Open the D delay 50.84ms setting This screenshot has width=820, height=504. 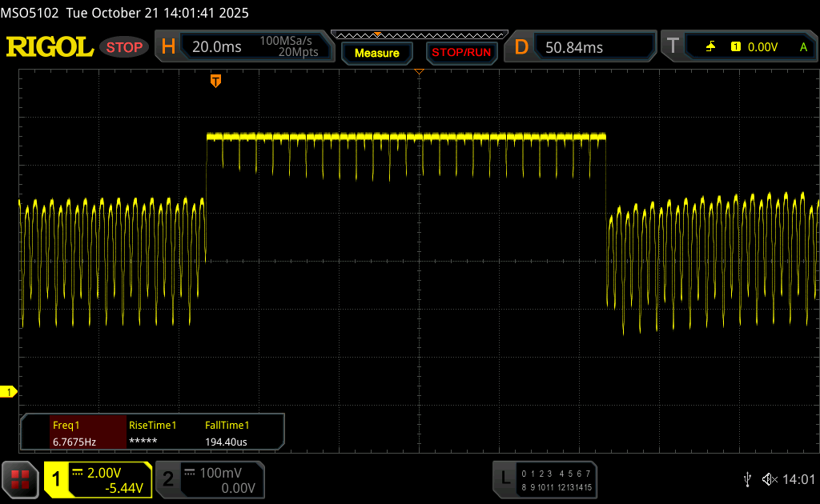tap(573, 47)
